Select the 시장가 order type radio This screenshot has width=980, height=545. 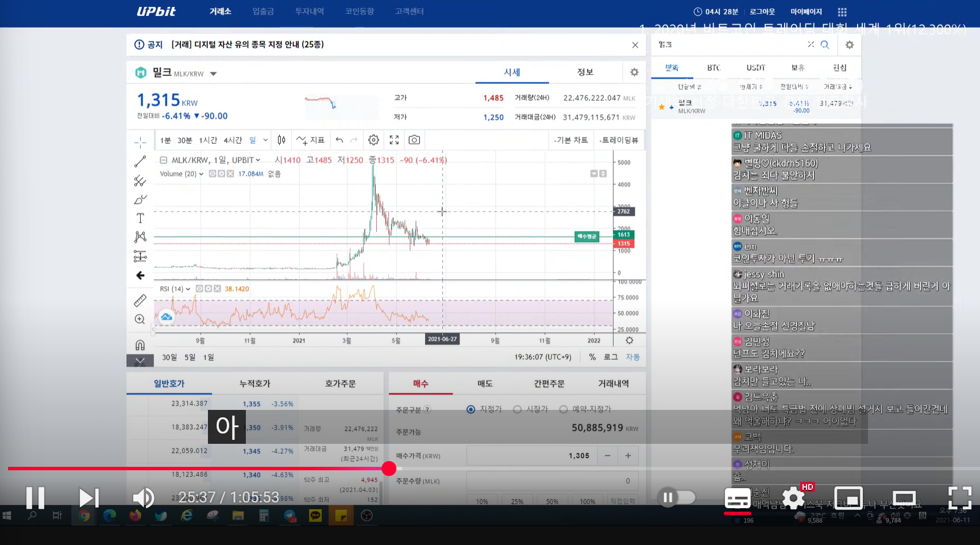[x=518, y=409]
